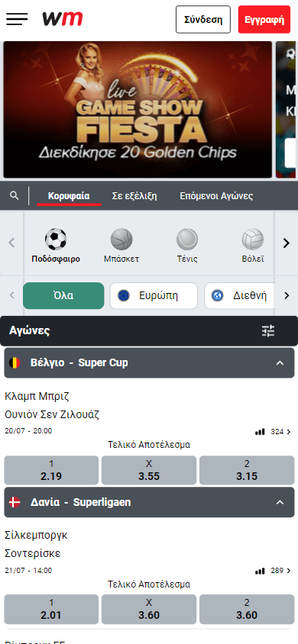Click the Σύνδεση login button

click(203, 19)
